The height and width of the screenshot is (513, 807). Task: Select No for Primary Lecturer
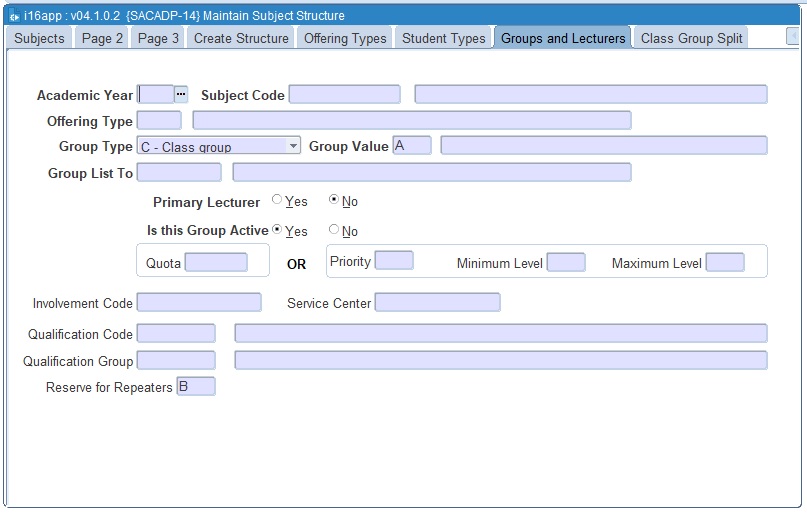pos(334,200)
